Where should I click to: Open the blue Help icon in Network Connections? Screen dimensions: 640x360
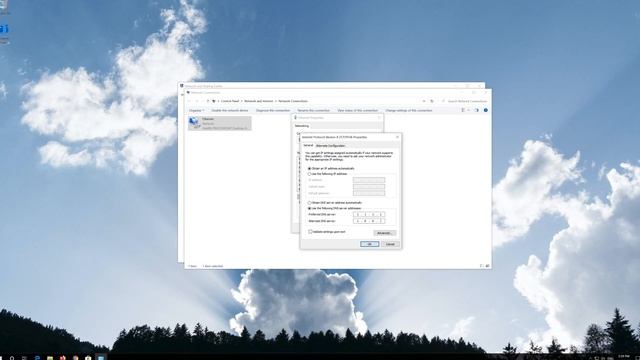(x=486, y=110)
